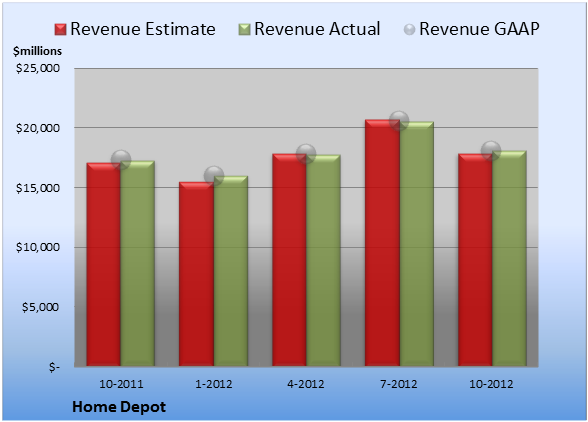The image size is (588, 422).
Task: Click the '7-2012' category label
Action: (x=398, y=384)
